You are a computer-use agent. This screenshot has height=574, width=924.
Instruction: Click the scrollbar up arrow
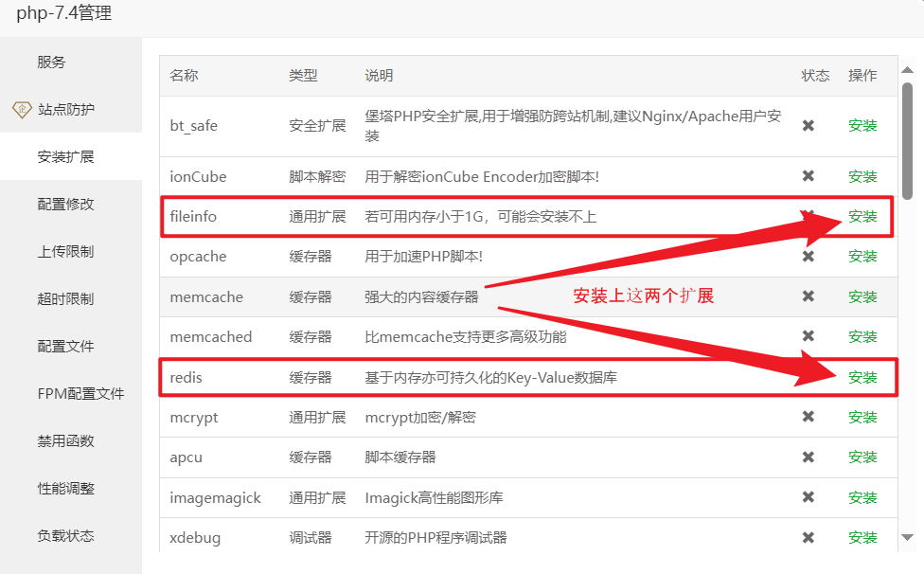[908, 70]
